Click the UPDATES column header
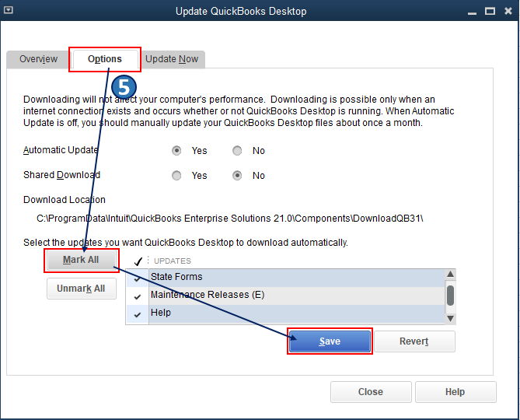The width and height of the screenshot is (520, 420). pos(173,261)
